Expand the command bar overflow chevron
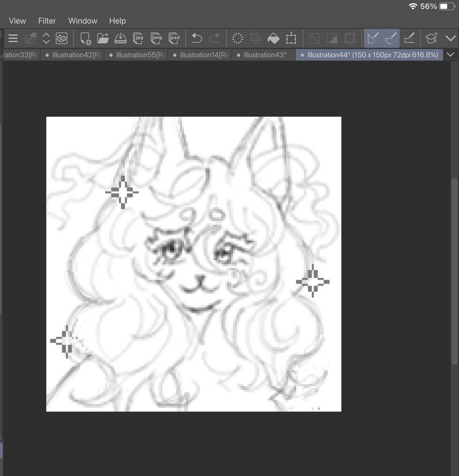The image size is (459, 476). click(450, 38)
